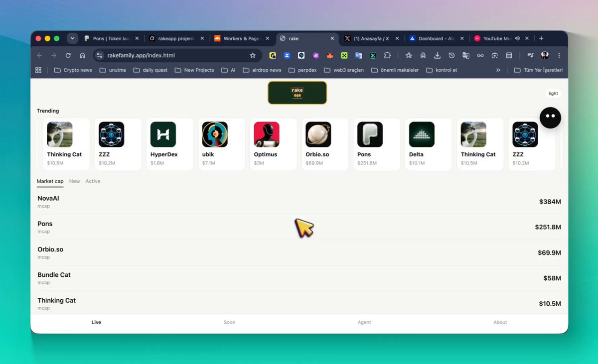Open the Bundle Cat market cap row
The height and width of the screenshot is (364, 598).
pos(299,278)
